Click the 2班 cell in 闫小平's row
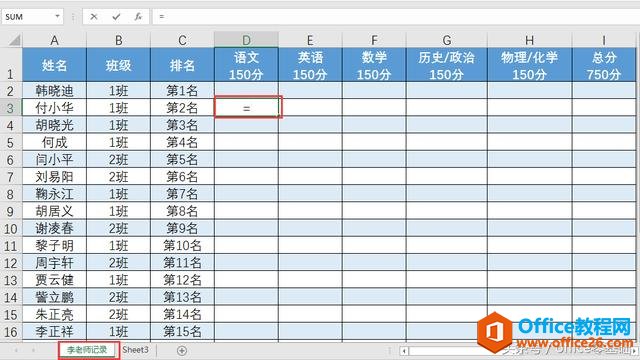640x360 pixels. tap(118, 159)
